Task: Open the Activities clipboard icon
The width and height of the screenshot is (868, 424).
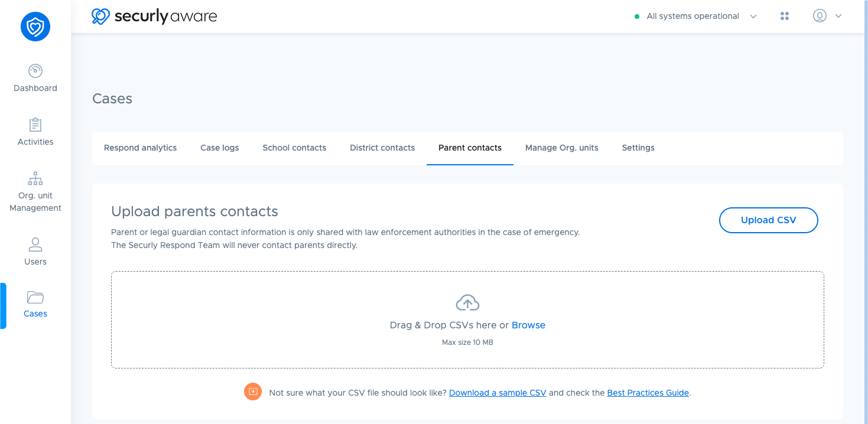Action: [x=35, y=125]
